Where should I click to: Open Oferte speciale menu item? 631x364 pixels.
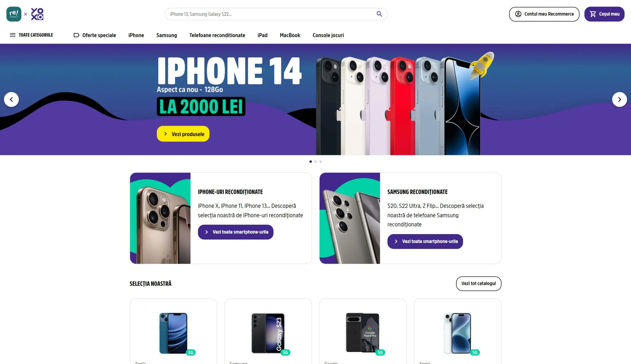click(95, 35)
